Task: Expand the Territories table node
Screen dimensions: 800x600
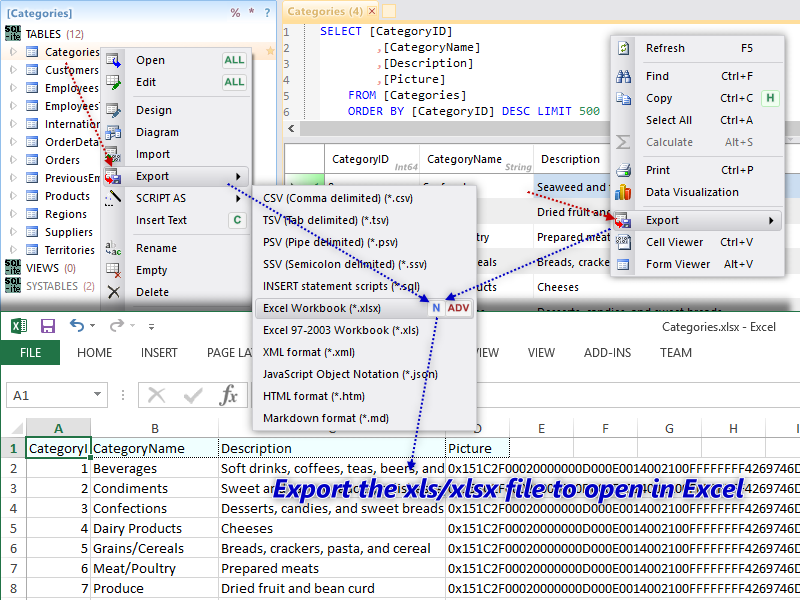Action: click(x=13, y=250)
